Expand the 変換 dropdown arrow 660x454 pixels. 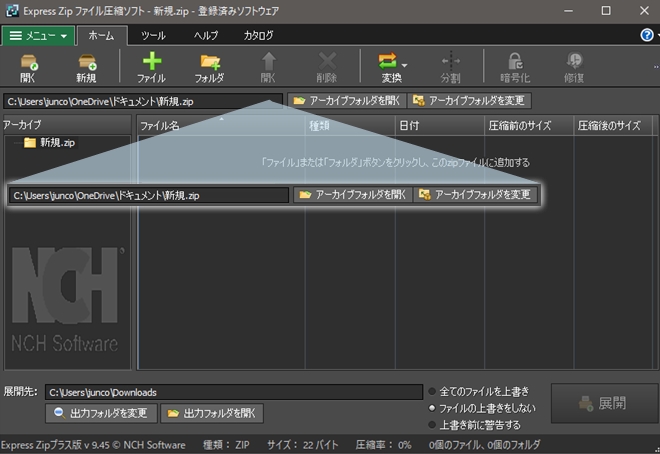(x=404, y=65)
